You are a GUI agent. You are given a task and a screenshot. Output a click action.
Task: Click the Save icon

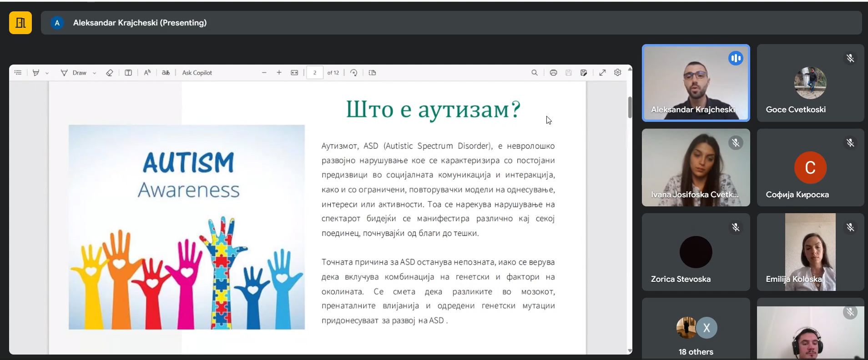[x=568, y=73]
